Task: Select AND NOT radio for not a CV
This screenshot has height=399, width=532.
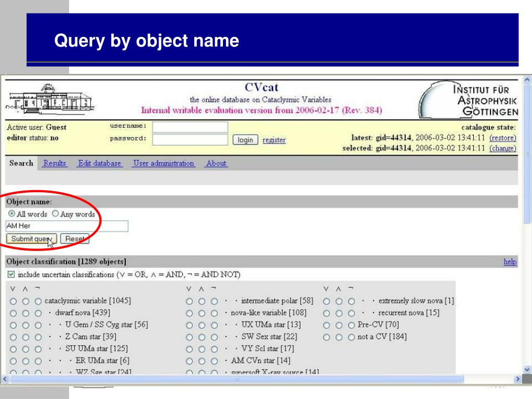Action: (x=352, y=337)
